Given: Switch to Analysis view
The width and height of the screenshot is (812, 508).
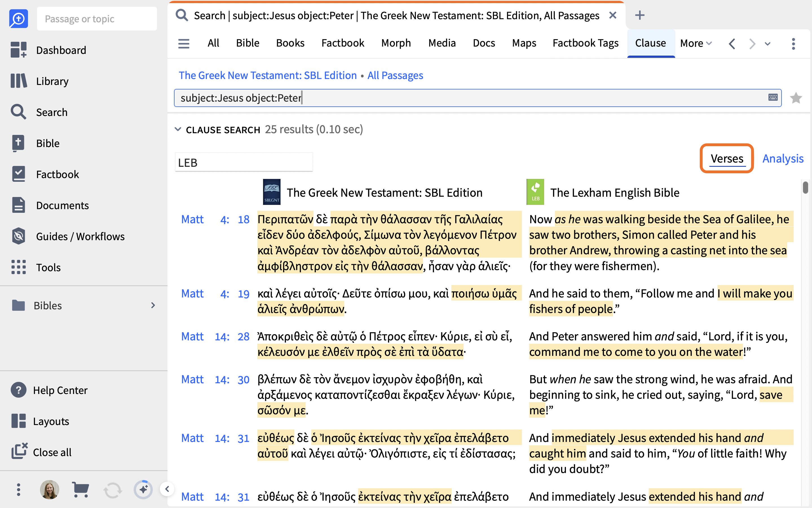Looking at the screenshot, I should [x=783, y=158].
